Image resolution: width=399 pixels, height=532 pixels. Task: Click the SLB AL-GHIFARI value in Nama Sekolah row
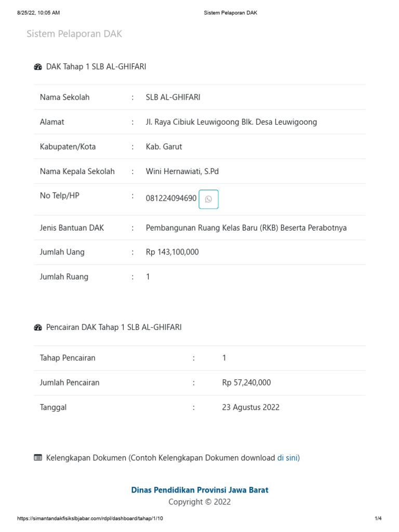pyautogui.click(x=173, y=97)
